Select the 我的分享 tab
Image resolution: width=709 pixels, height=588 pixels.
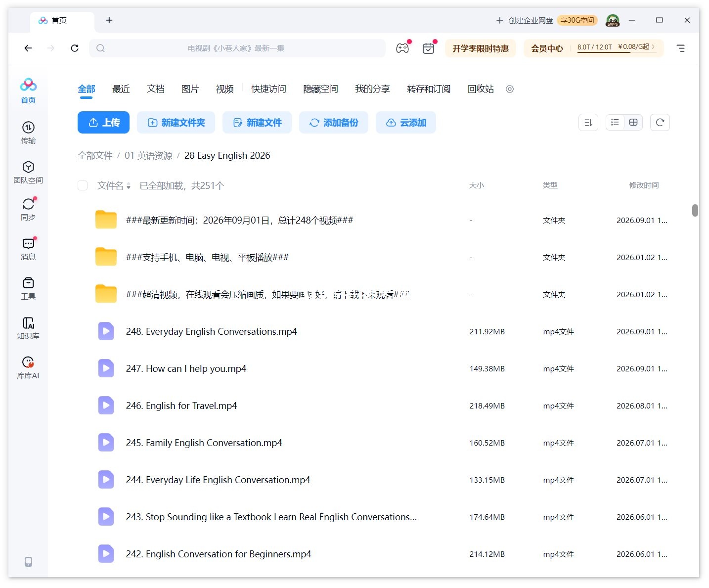pos(372,89)
